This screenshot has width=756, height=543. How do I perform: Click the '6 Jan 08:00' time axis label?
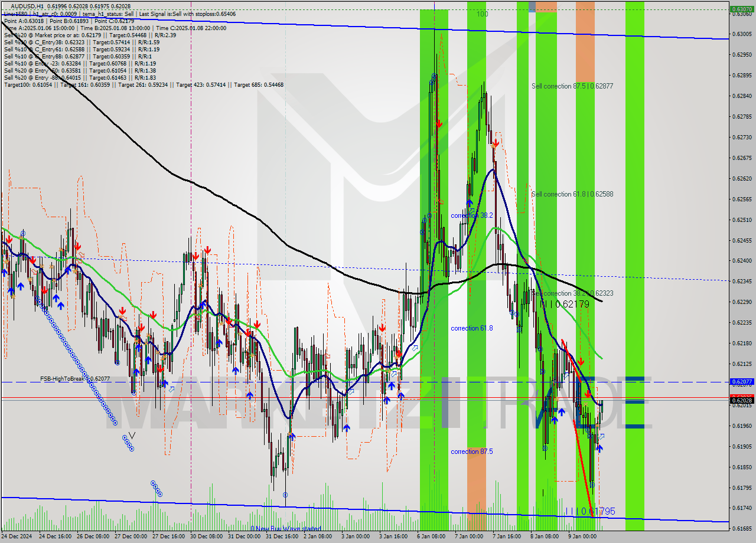[x=431, y=537]
